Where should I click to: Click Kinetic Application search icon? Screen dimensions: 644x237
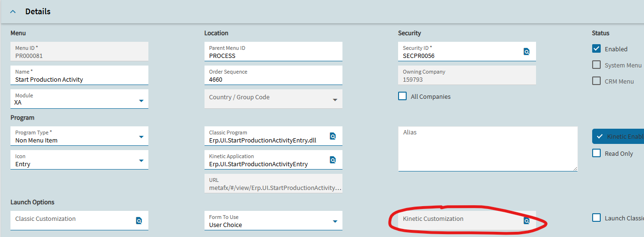click(333, 160)
